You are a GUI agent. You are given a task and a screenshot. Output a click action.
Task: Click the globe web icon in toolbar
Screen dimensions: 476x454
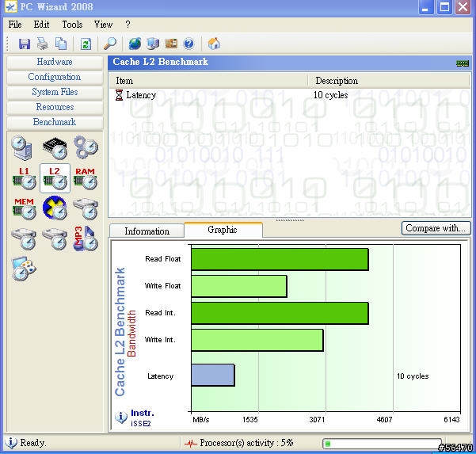pos(135,44)
